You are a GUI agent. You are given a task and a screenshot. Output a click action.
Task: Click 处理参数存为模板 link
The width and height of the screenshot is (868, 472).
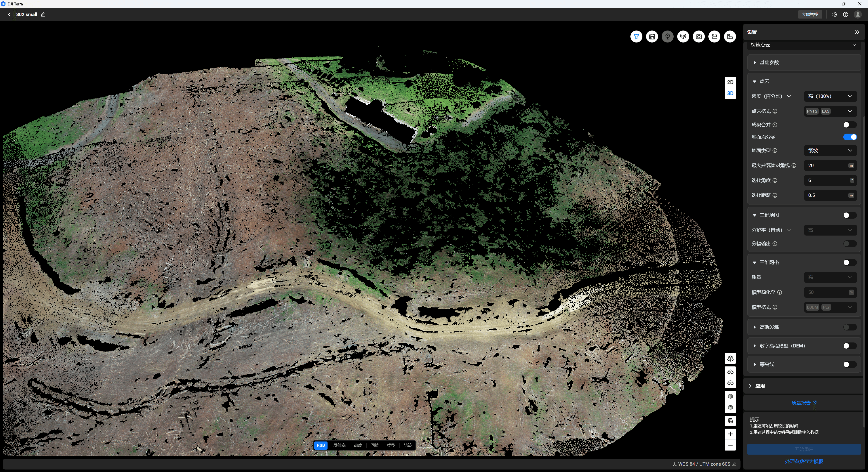(x=804, y=462)
